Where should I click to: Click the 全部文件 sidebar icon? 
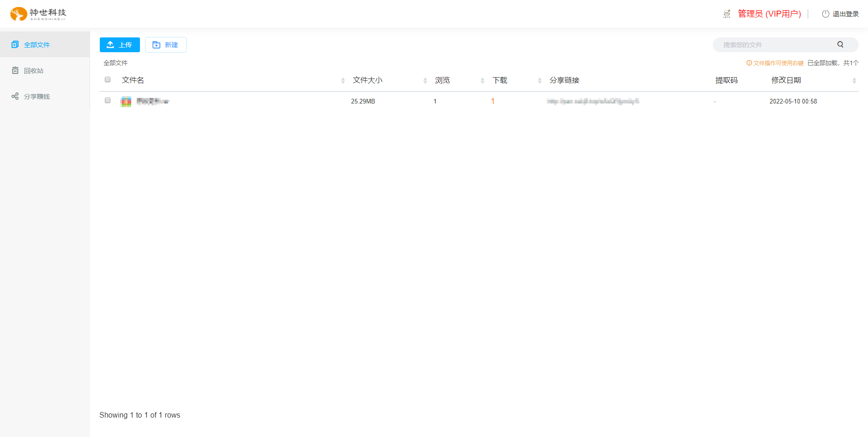pyautogui.click(x=15, y=45)
